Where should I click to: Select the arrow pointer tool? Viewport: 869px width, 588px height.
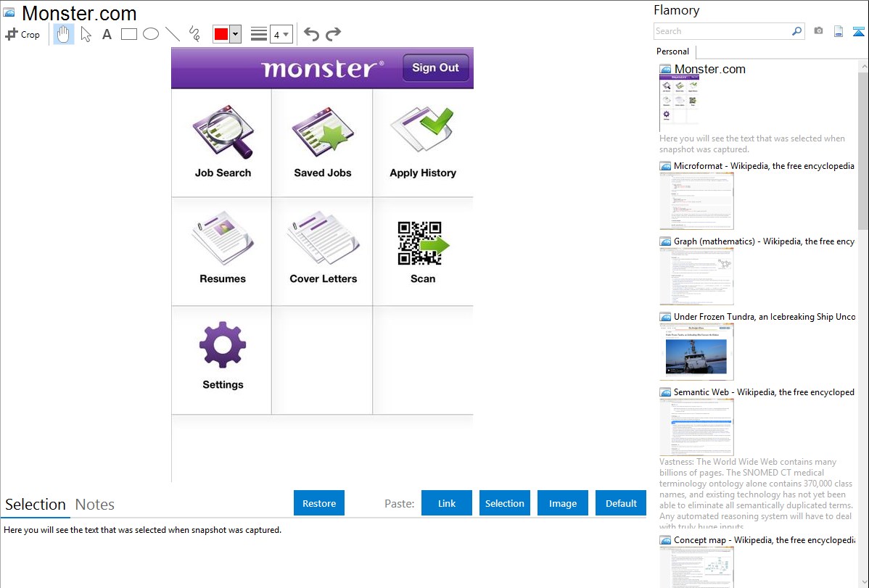coord(86,34)
